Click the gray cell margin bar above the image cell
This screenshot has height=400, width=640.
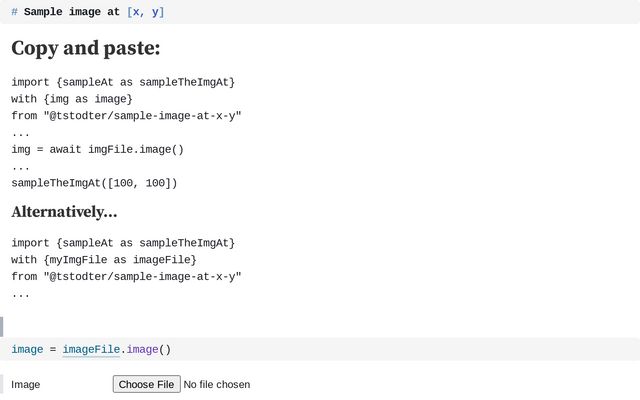point(2,327)
